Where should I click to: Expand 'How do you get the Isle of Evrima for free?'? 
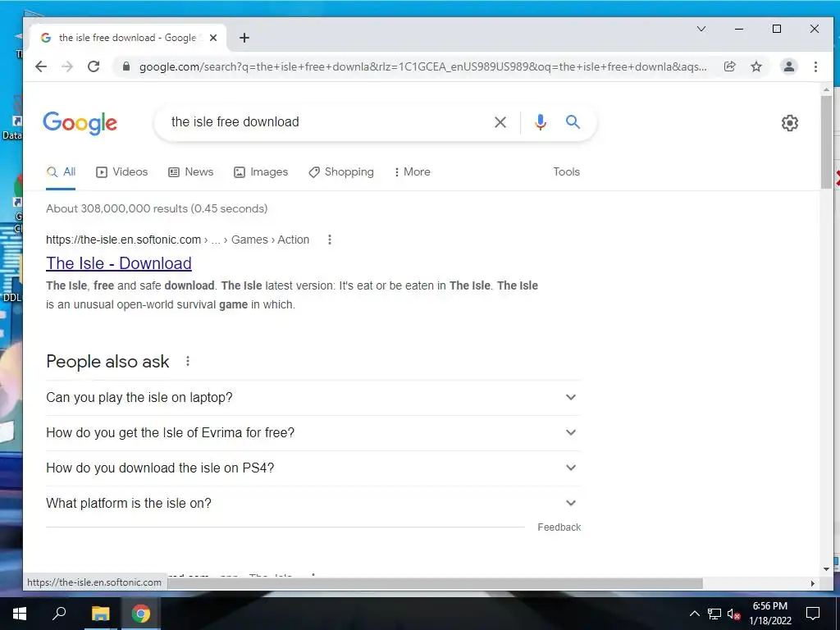point(313,433)
